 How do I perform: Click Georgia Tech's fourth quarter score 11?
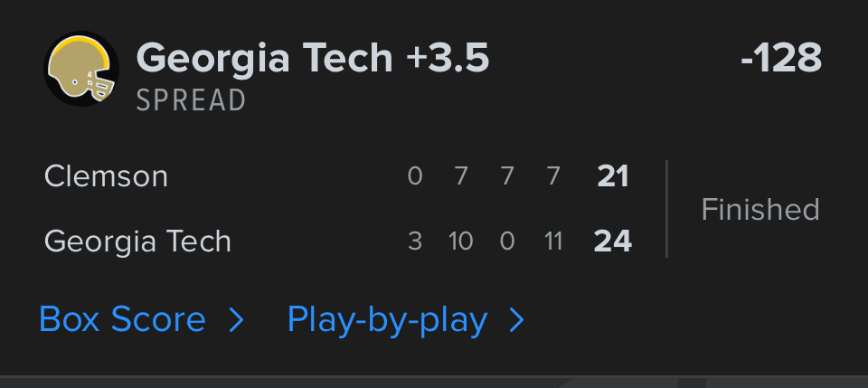coord(553,241)
